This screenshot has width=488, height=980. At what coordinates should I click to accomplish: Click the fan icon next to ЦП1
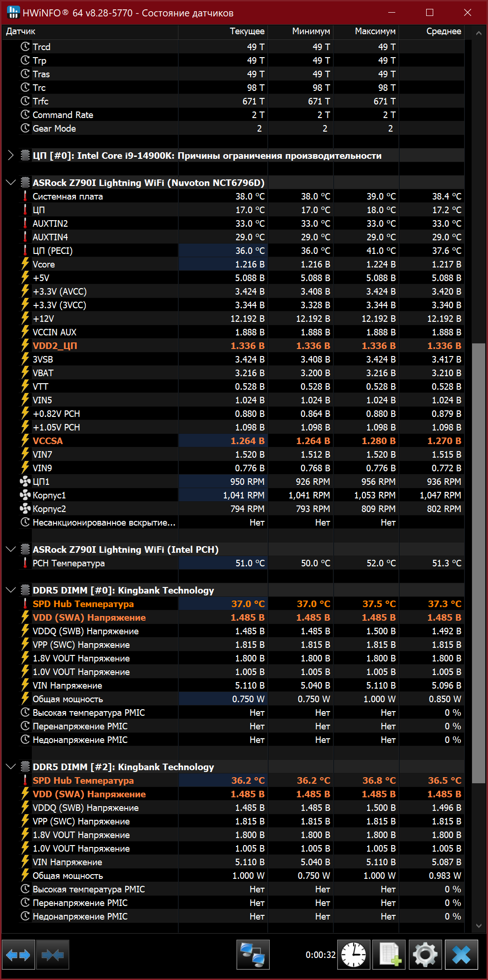pyautogui.click(x=25, y=481)
